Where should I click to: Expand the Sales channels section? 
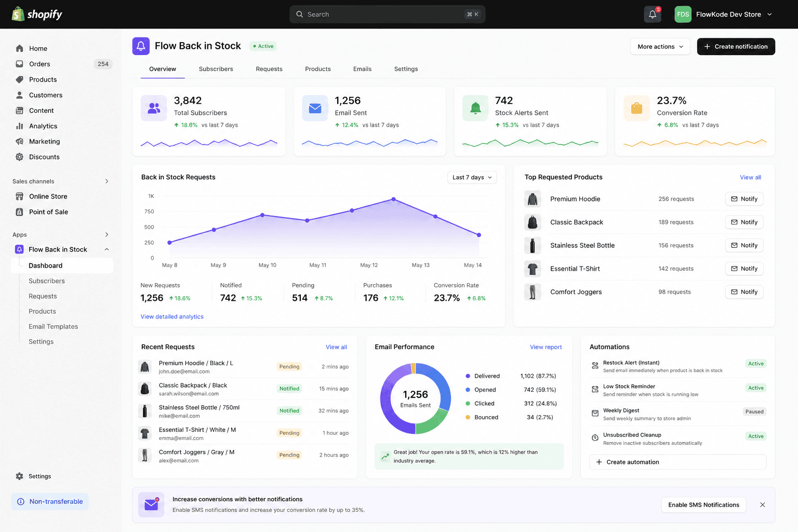(x=107, y=181)
